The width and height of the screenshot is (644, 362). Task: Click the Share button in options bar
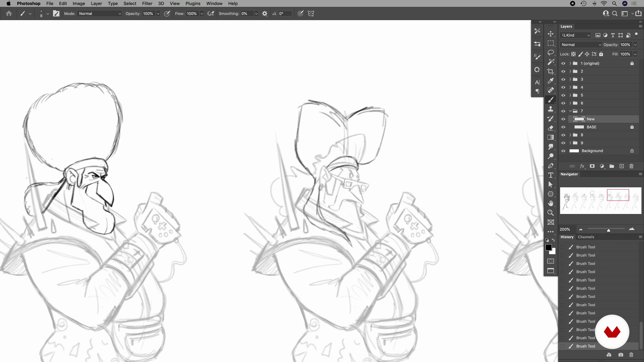tap(638, 13)
